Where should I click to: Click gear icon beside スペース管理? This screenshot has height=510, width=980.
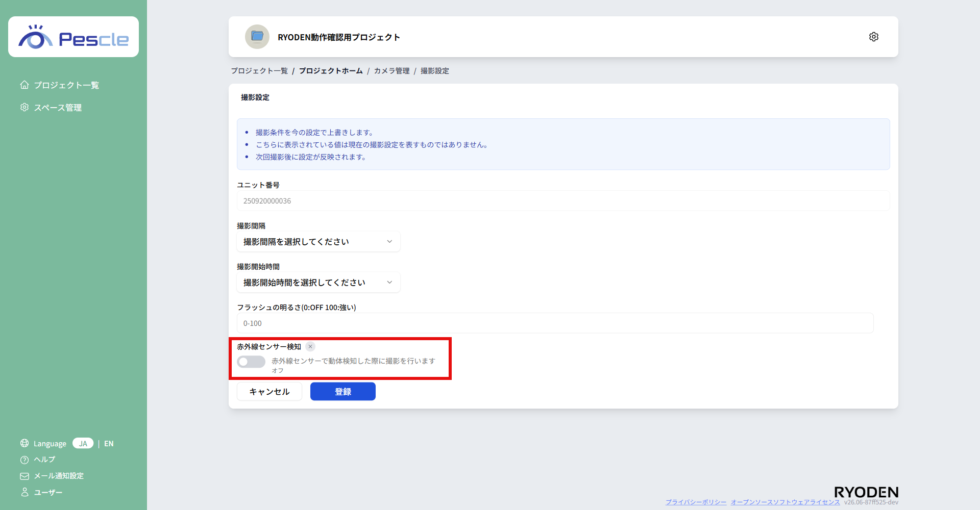coord(24,107)
